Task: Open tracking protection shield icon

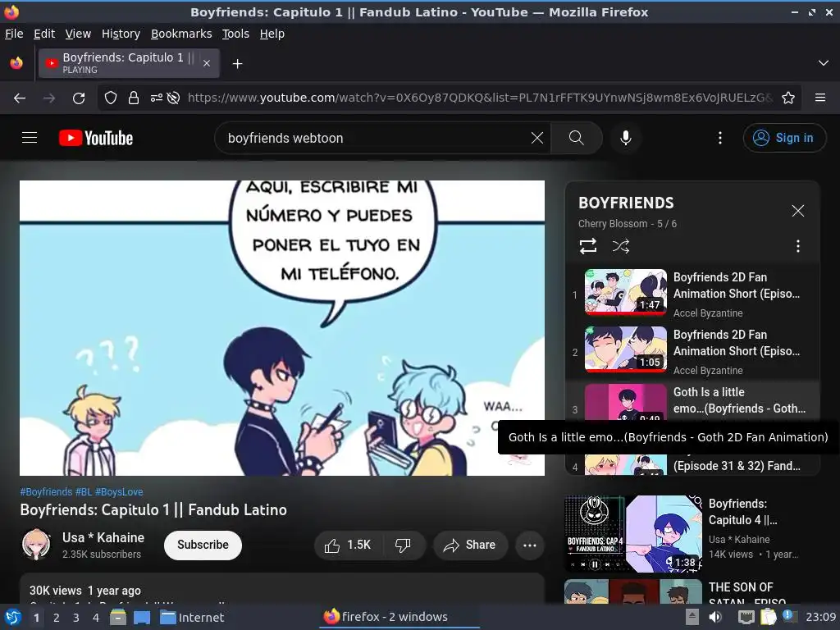Action: coord(111,98)
